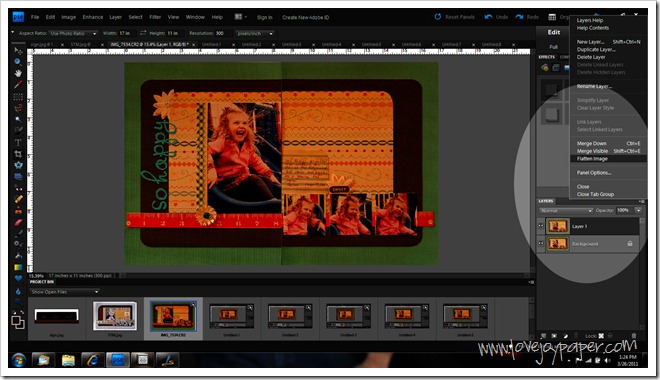Switch to the IMG_7534.CR2 document tab
This screenshot has height=380, width=660.
click(x=149, y=44)
